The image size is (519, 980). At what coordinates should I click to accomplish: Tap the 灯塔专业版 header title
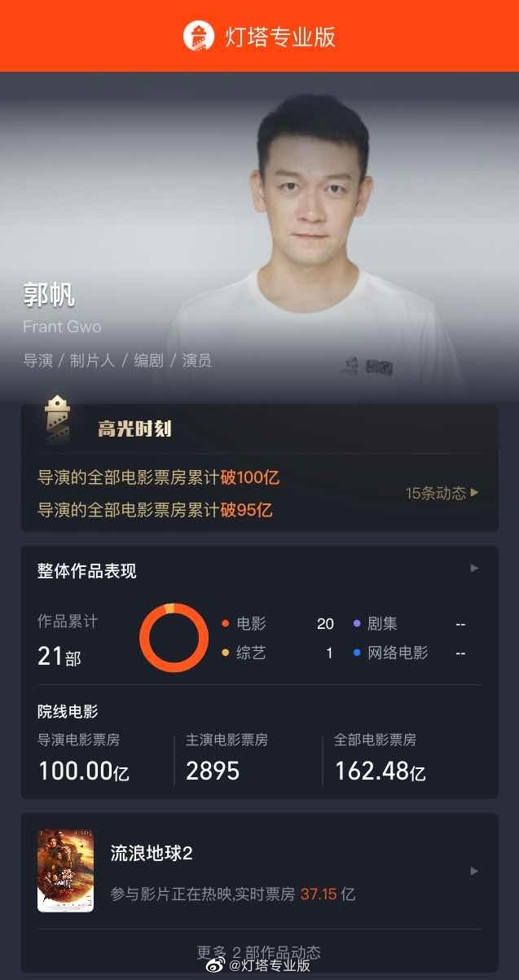click(x=280, y=37)
